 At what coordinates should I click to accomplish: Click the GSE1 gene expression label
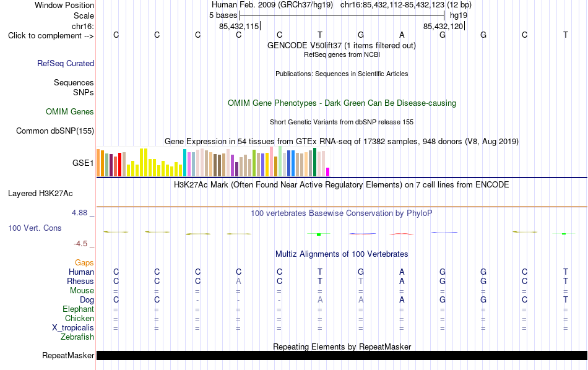coord(83,163)
